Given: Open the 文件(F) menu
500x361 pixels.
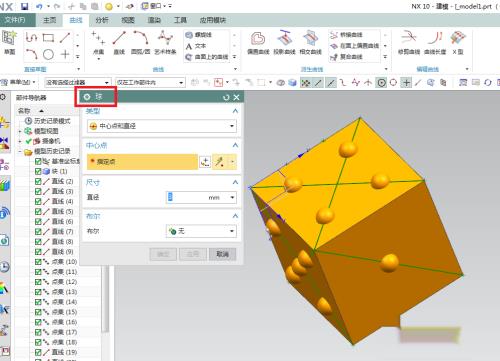Looking at the screenshot, I should click(15, 20).
